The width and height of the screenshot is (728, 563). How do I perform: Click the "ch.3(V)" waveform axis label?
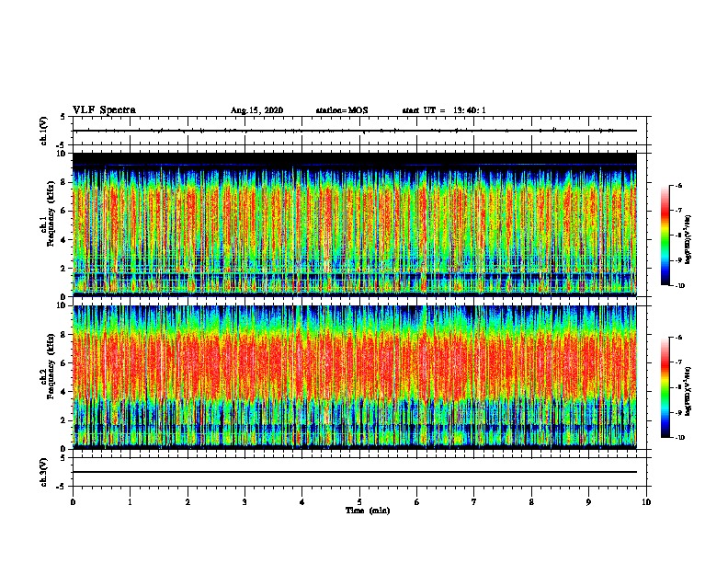click(44, 472)
